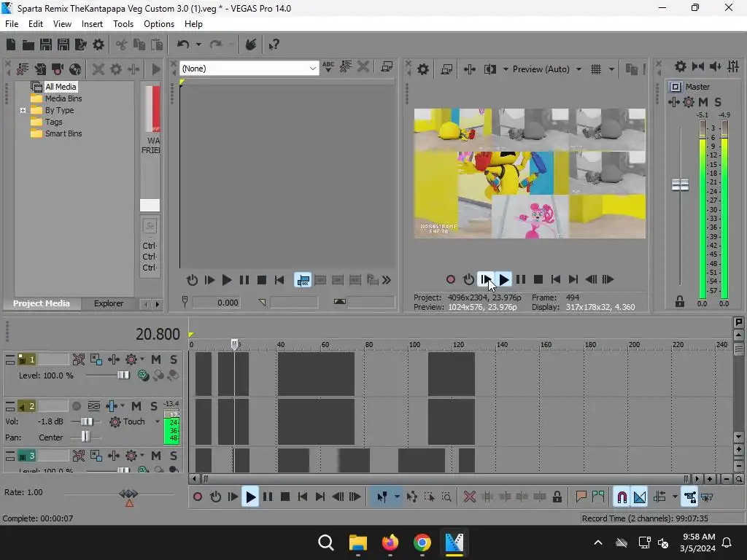
Task: Click Play in the timeline transport bar
Action: tap(250, 497)
